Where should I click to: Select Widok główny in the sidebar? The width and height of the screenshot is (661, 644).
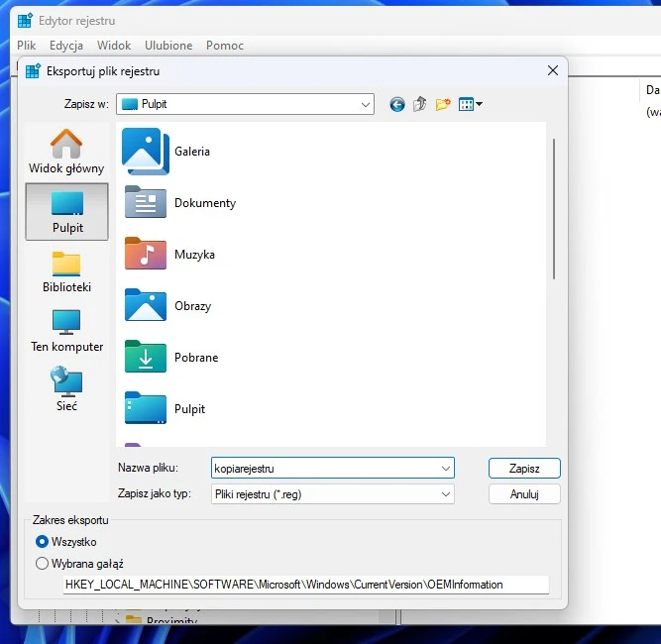(x=66, y=152)
